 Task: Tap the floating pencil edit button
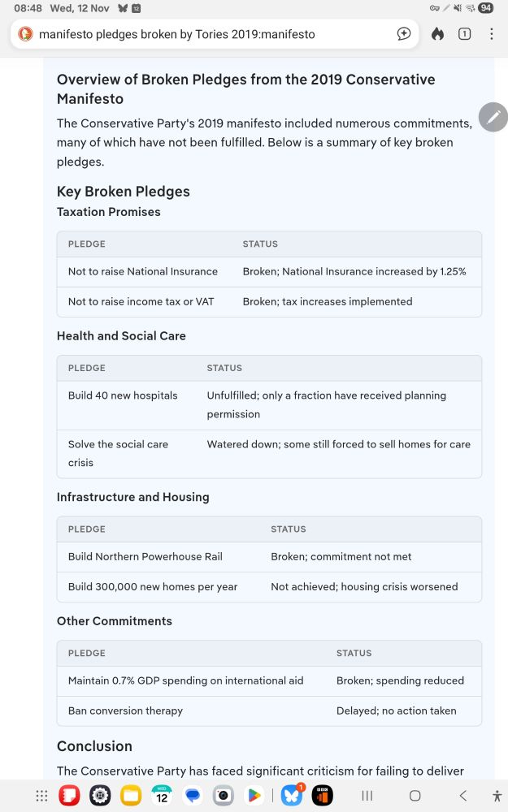[x=493, y=118]
